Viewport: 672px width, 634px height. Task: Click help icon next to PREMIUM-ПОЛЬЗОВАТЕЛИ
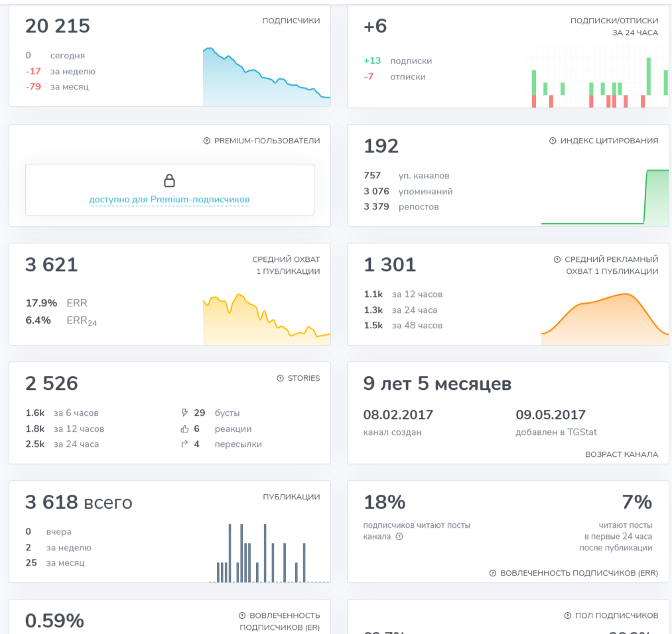(206, 141)
